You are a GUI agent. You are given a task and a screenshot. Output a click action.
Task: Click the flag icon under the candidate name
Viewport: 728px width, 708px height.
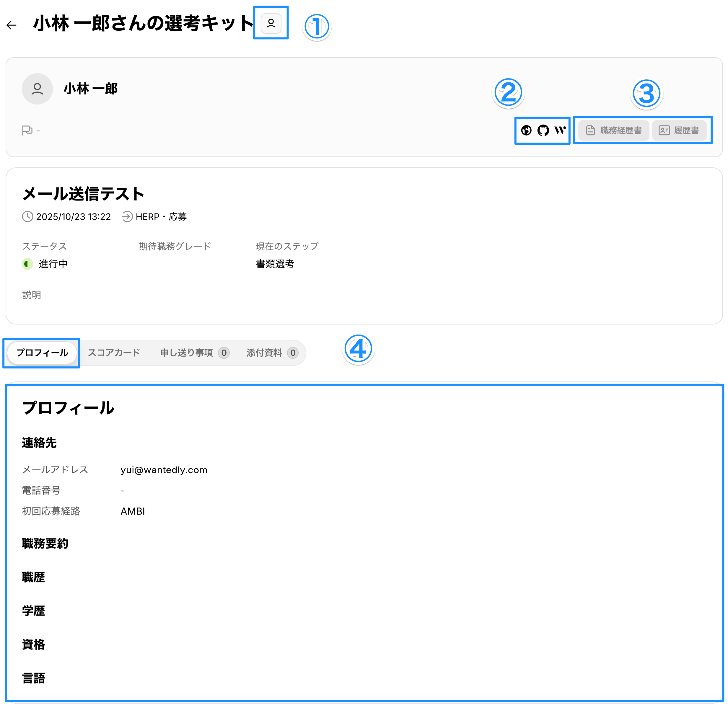(x=27, y=130)
